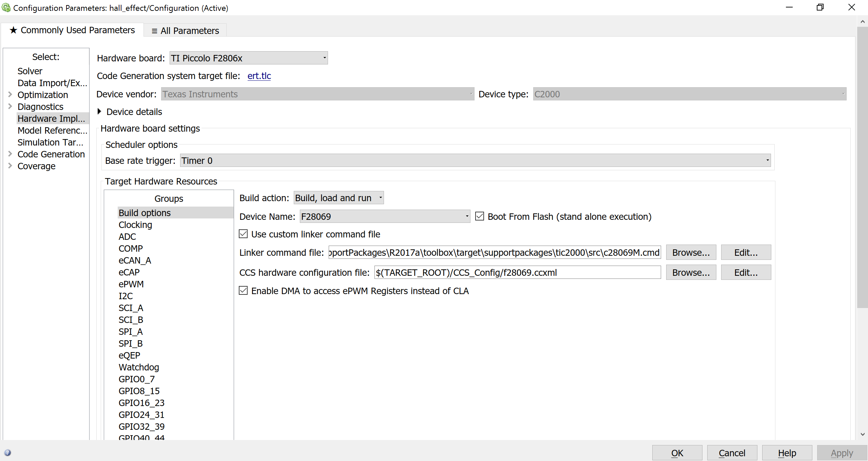
Task: Select I2C group
Action: 126,296
